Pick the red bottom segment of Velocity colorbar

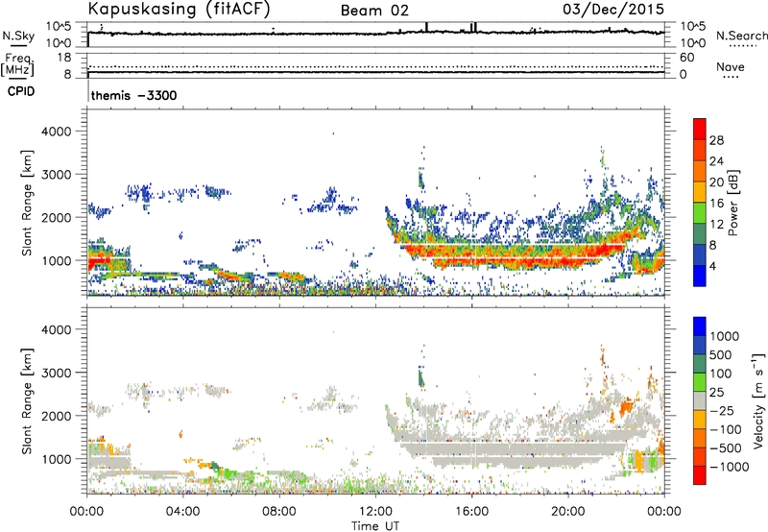[700, 475]
